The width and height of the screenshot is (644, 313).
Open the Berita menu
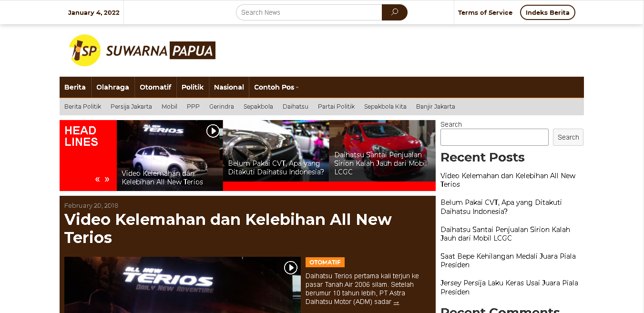(x=75, y=87)
